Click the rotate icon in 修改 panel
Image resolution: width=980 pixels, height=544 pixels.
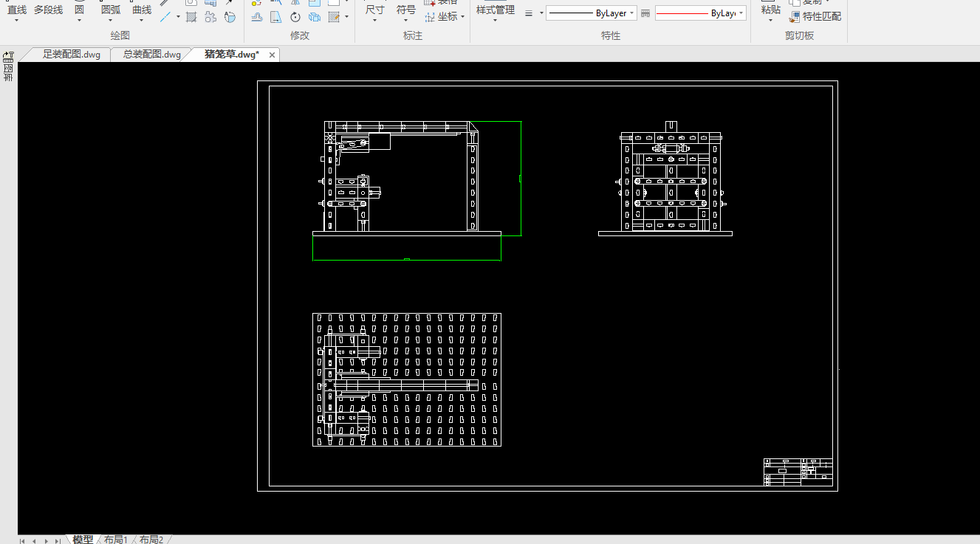295,16
